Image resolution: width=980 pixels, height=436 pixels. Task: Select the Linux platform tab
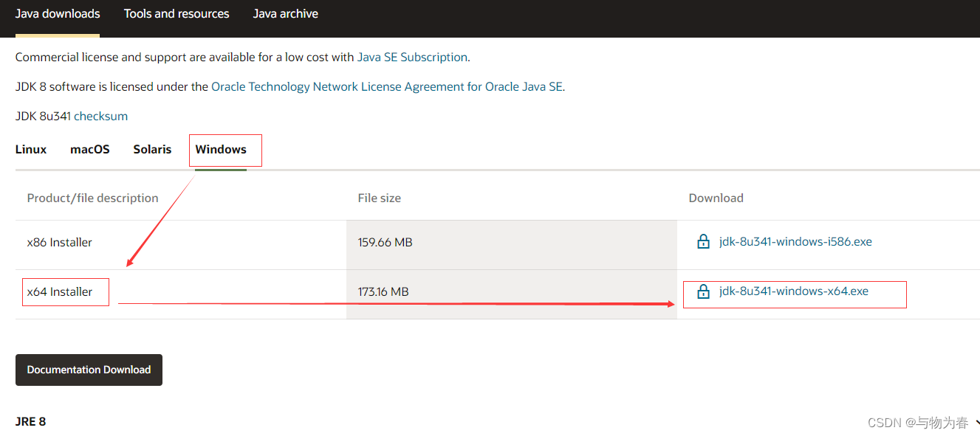[31, 149]
